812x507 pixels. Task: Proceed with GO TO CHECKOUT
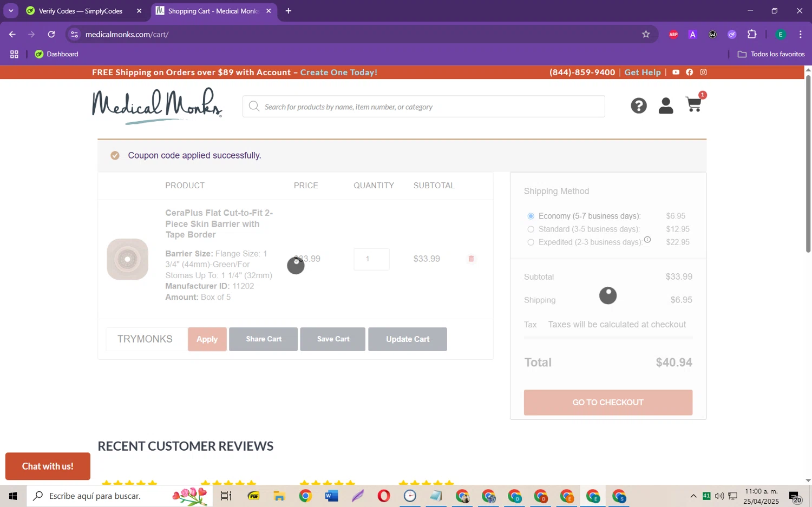click(608, 403)
